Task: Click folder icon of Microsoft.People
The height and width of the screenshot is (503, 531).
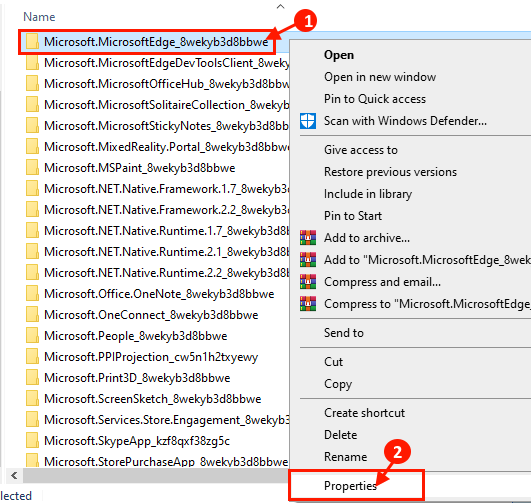Action: [33, 336]
